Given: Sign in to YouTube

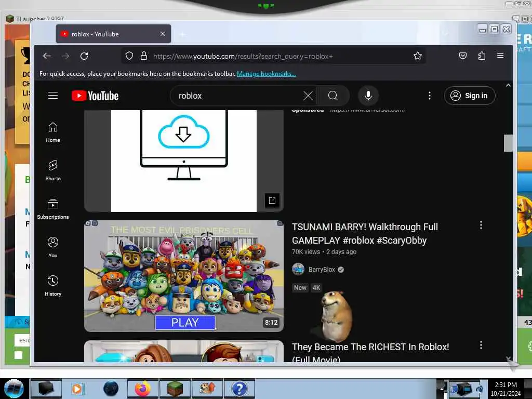Looking at the screenshot, I should pos(470,96).
